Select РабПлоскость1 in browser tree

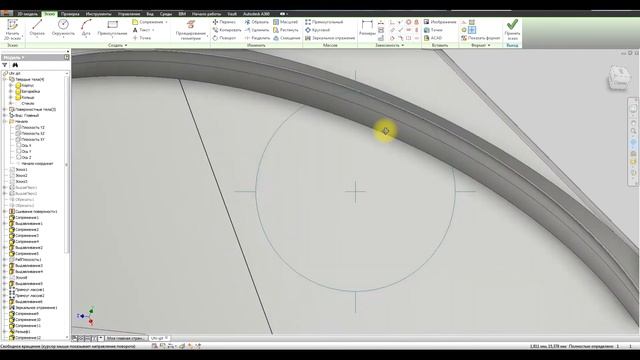click(25, 259)
